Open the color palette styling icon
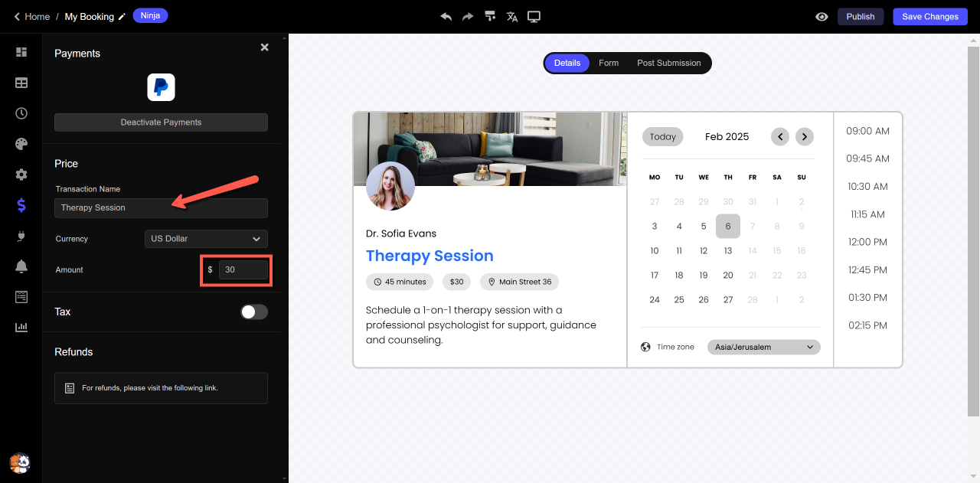 coord(21,144)
